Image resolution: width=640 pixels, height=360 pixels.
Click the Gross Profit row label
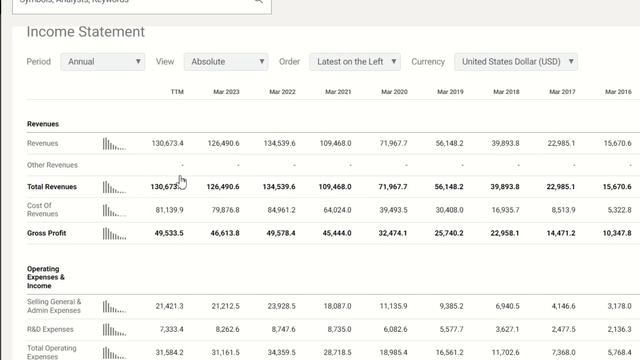47,233
